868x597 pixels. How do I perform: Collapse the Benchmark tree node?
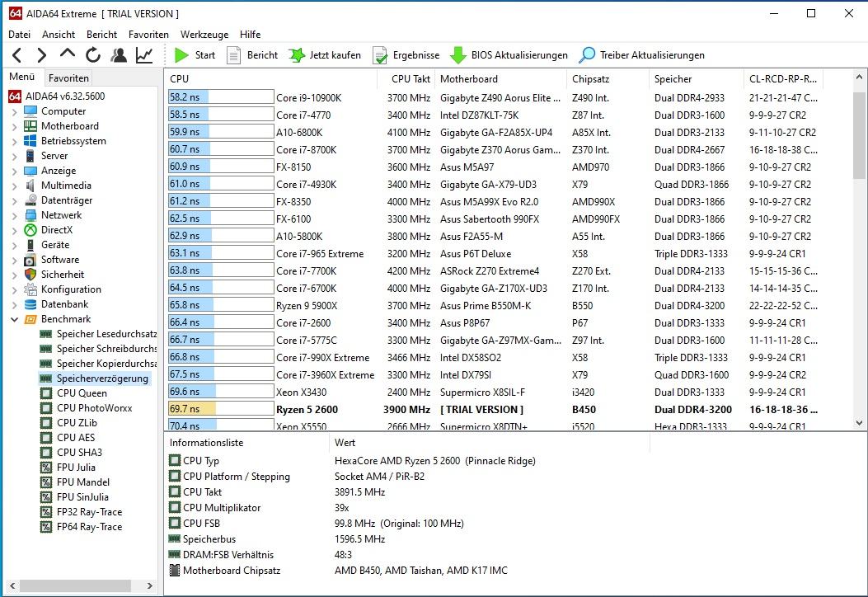coord(14,320)
